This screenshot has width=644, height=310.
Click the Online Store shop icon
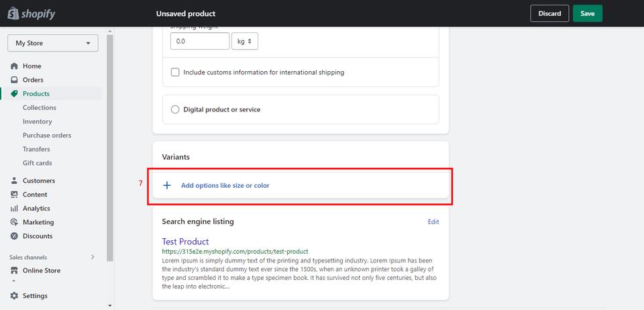pos(14,270)
